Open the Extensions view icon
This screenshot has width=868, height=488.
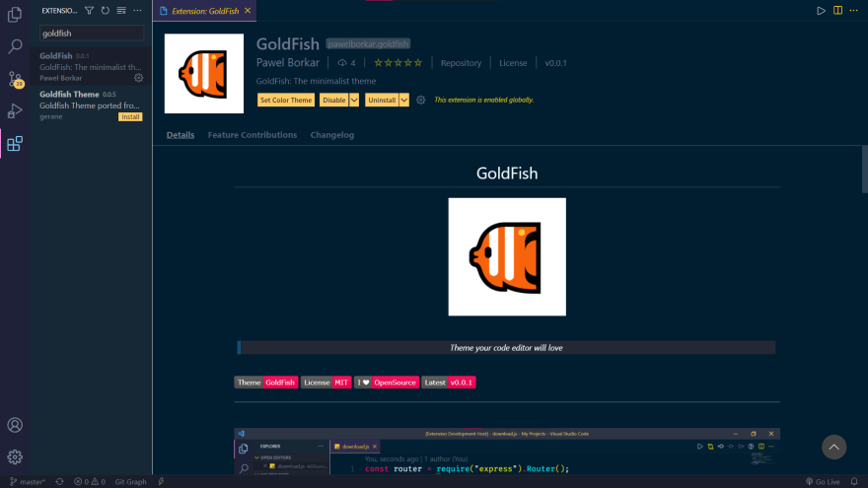pos(15,144)
